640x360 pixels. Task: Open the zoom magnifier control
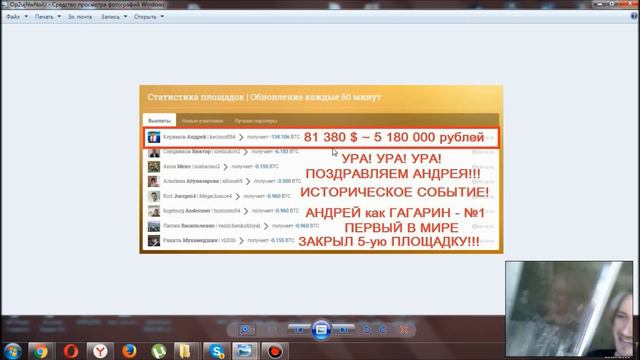click(247, 330)
